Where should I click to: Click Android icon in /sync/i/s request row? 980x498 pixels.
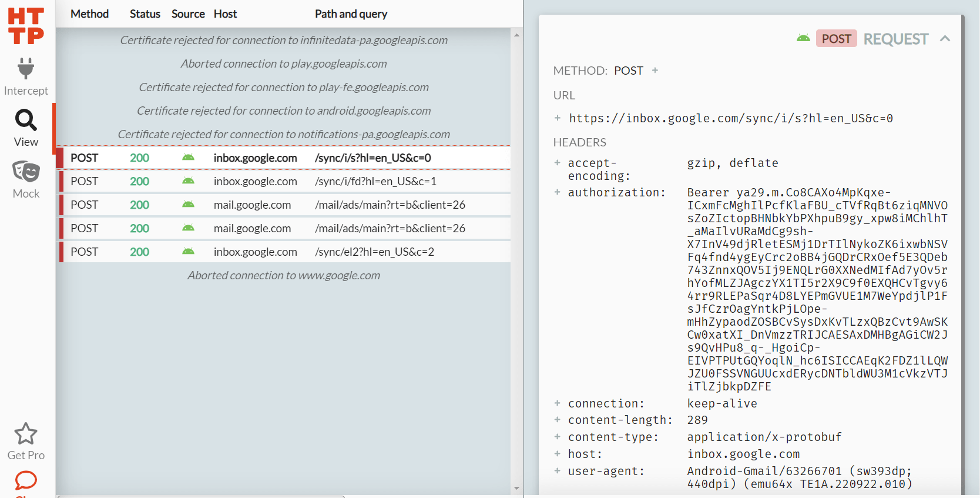(x=188, y=158)
